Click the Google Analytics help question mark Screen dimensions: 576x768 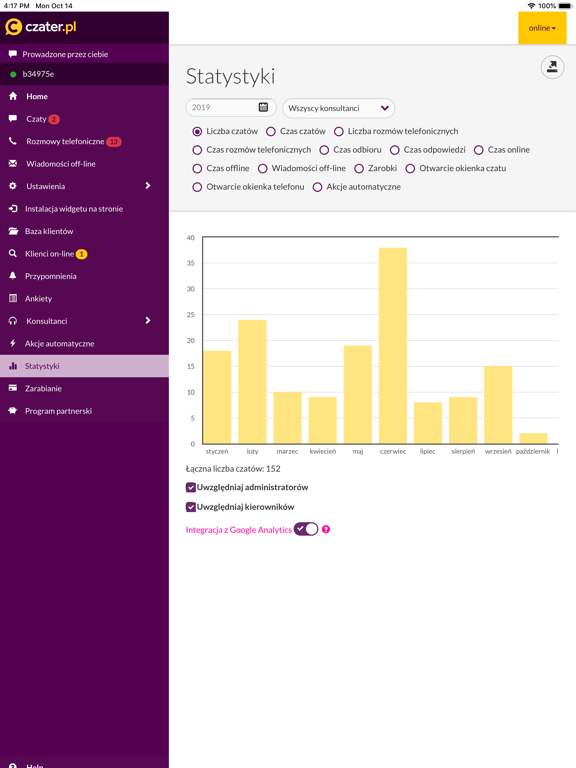326,529
